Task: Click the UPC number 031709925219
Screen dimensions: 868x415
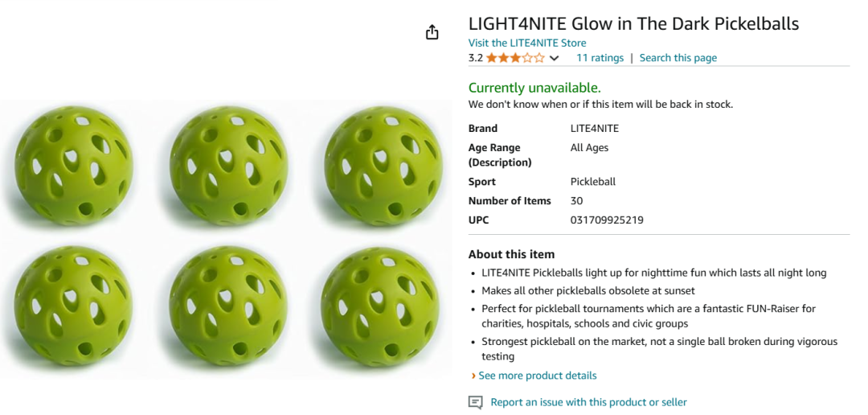Action: point(607,220)
